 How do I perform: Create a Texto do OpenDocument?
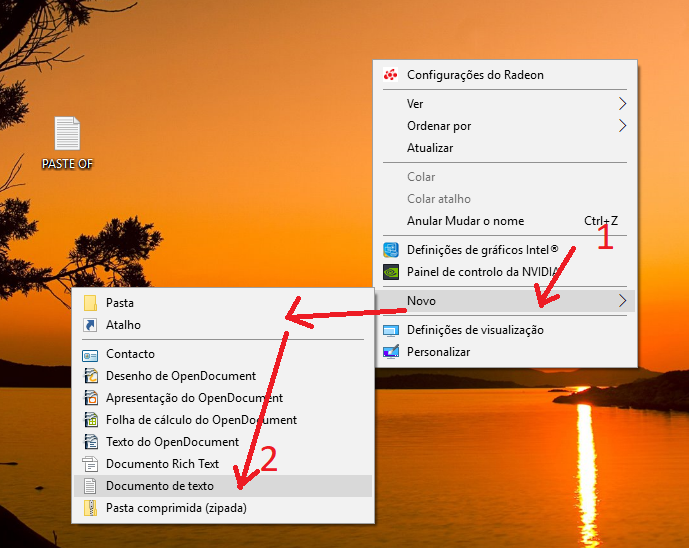pyautogui.click(x=223, y=442)
